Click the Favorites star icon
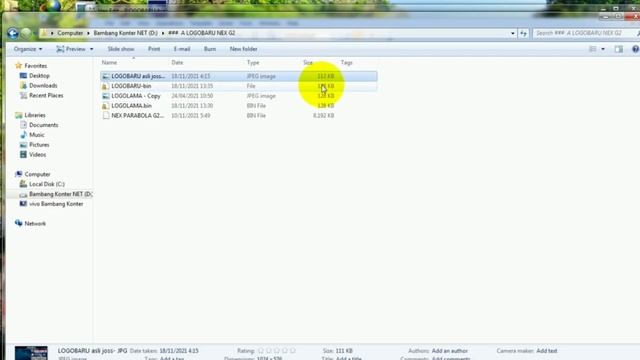The height and width of the screenshot is (360, 640). tap(18, 65)
